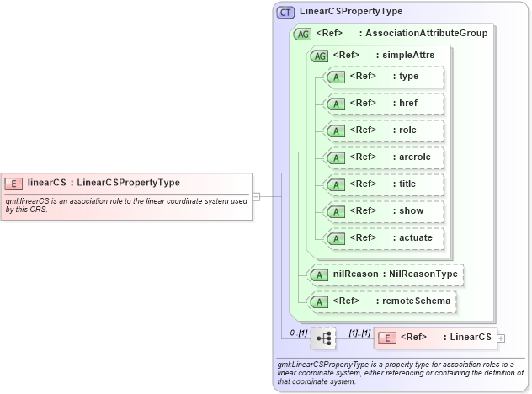Click the A icon beside remoteSchema

319,301
